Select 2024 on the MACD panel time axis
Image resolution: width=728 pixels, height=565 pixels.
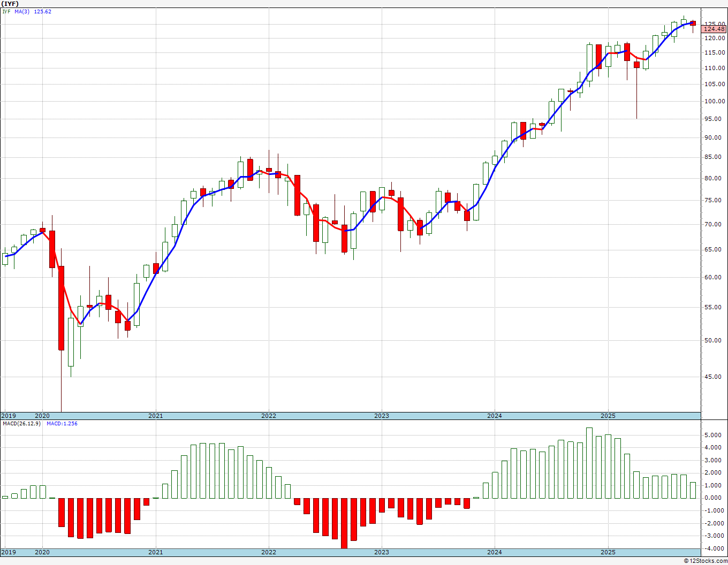coord(495,552)
